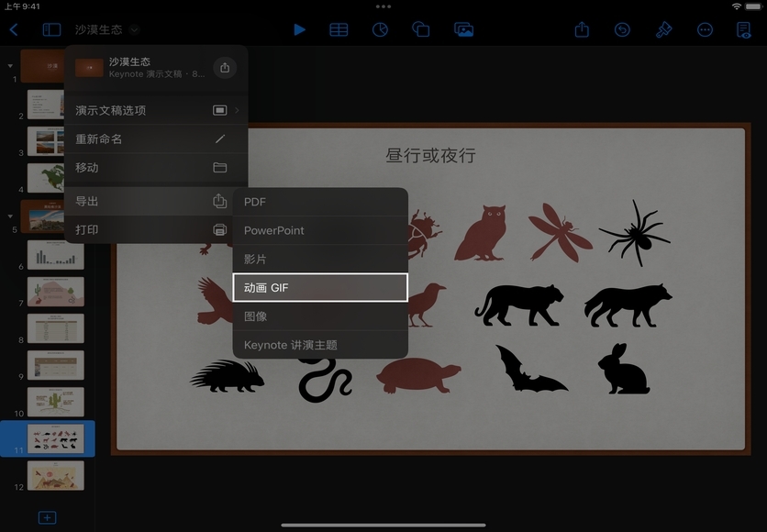Select 动画 GIF export format
Screen dimensions: 767x532
319,288
